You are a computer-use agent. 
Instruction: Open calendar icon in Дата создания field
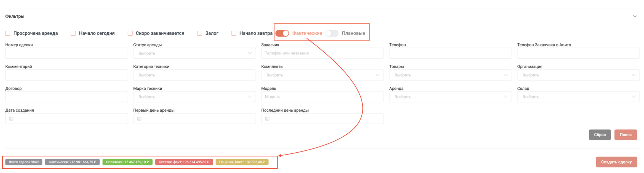11,119
